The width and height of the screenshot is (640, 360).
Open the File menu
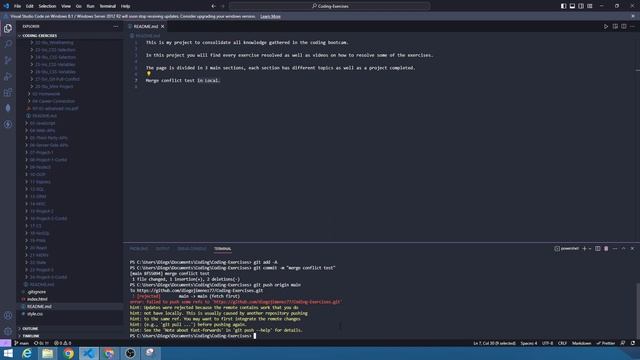click(17, 6)
